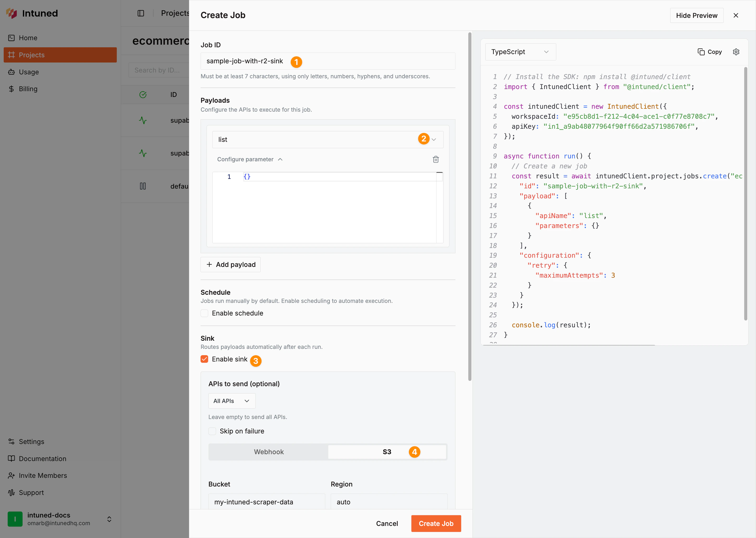This screenshot has width=756, height=538.
Task: Select the S3 sink tab
Action: click(x=387, y=452)
